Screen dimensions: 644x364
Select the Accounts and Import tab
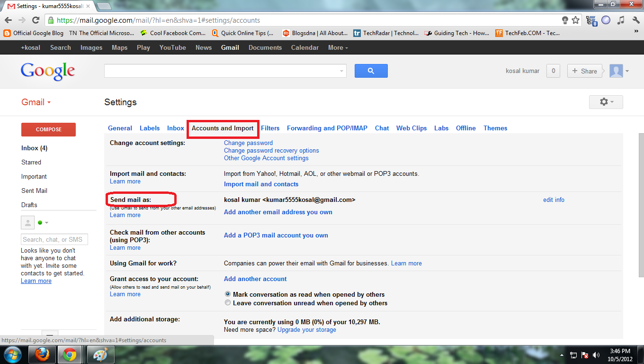(x=223, y=128)
